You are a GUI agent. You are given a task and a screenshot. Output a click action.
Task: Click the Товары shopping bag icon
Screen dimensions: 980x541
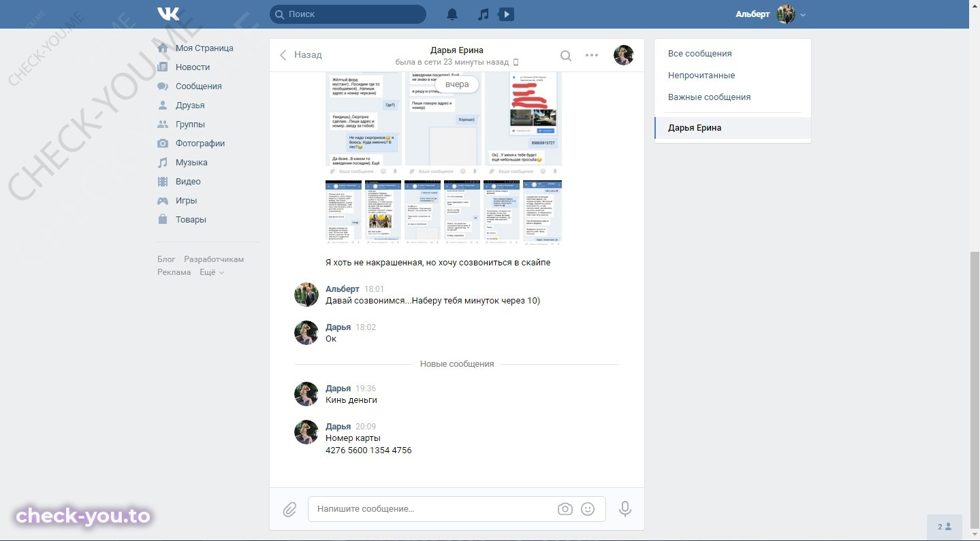click(x=163, y=220)
